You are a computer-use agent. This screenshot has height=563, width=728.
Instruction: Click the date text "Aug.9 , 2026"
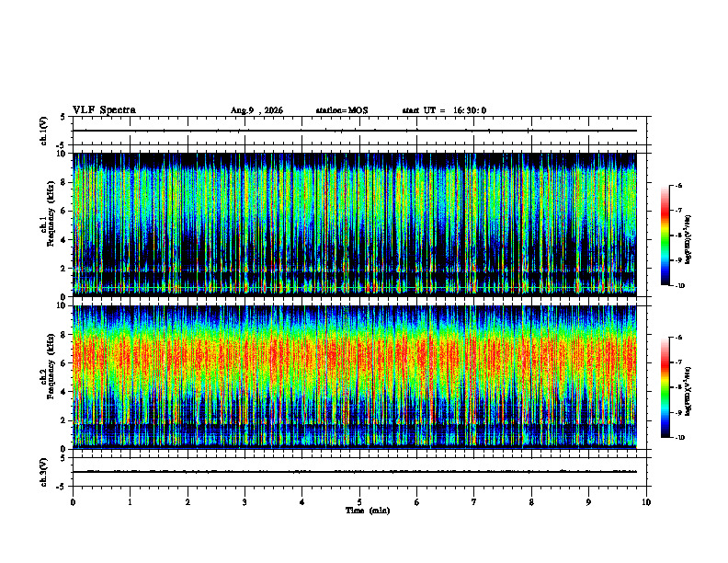click(x=256, y=110)
